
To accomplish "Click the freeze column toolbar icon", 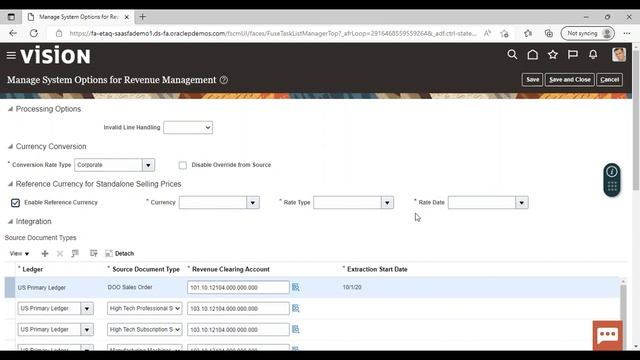I will 75,253.
